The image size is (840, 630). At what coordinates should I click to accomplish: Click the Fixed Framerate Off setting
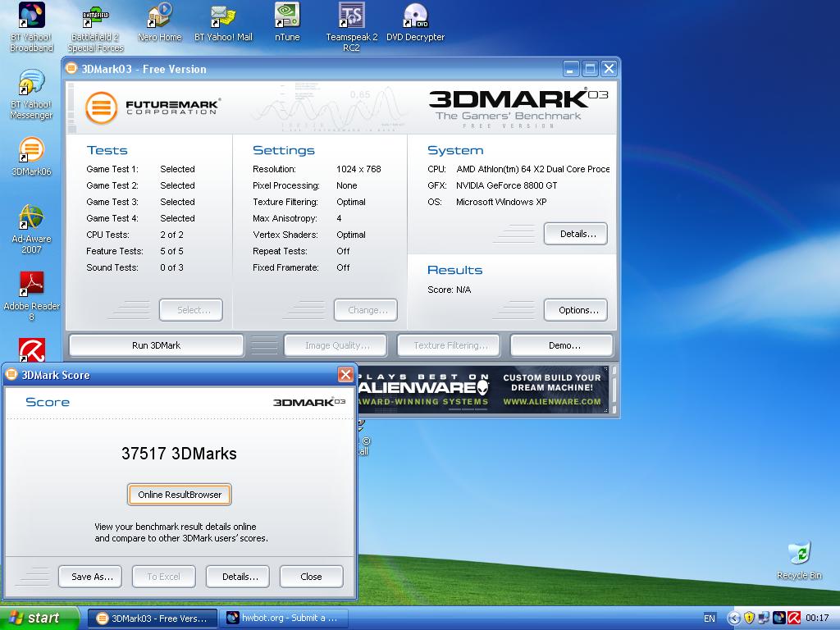click(301, 267)
